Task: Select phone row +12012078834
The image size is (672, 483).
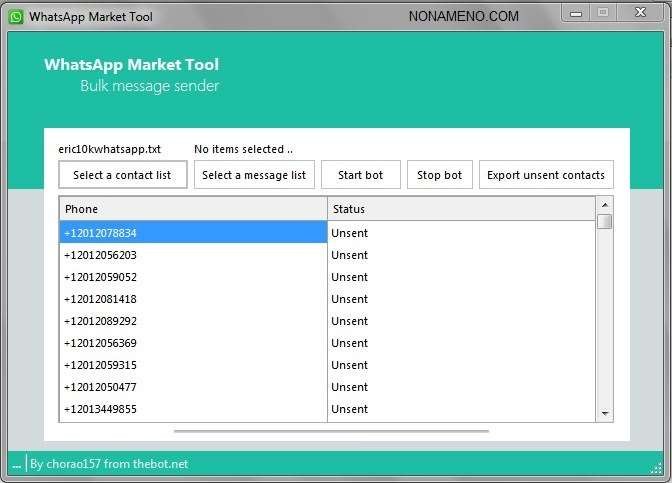Action: coord(193,233)
